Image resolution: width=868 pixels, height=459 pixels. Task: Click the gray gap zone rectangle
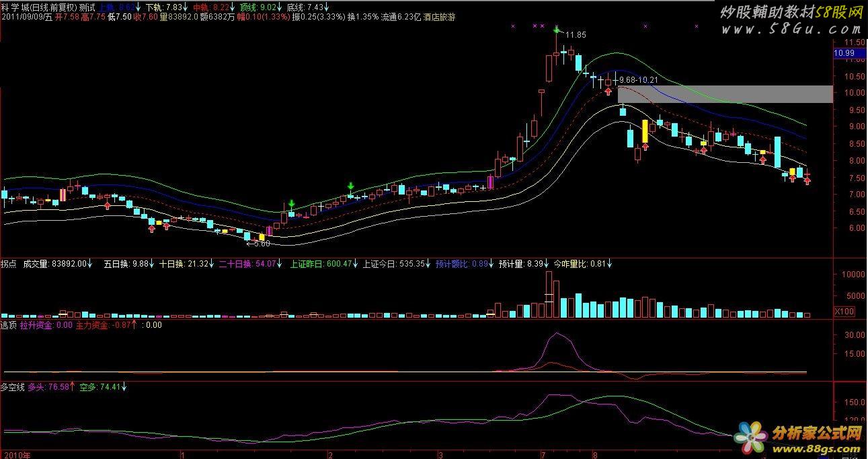pyautogui.click(x=725, y=94)
